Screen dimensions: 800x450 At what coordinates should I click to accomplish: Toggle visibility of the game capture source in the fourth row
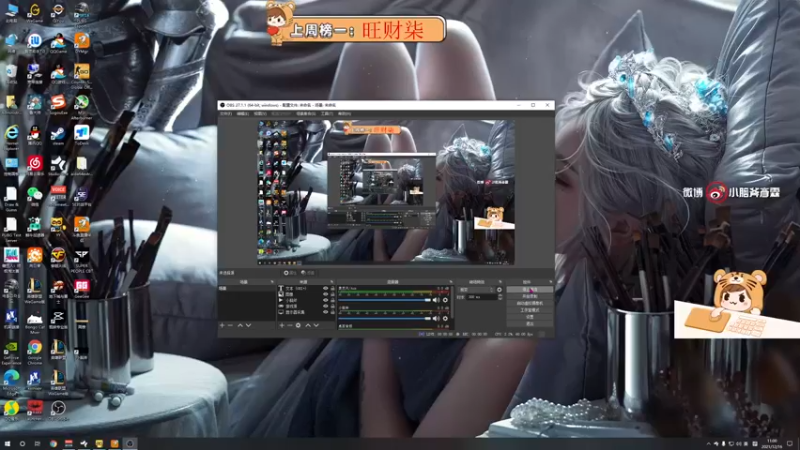tap(326, 306)
